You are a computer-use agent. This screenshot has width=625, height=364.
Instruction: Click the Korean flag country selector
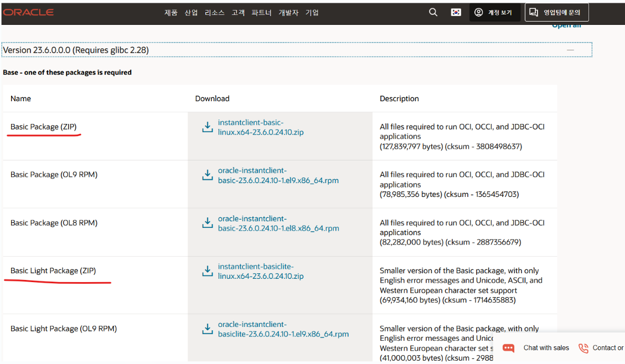point(456,12)
